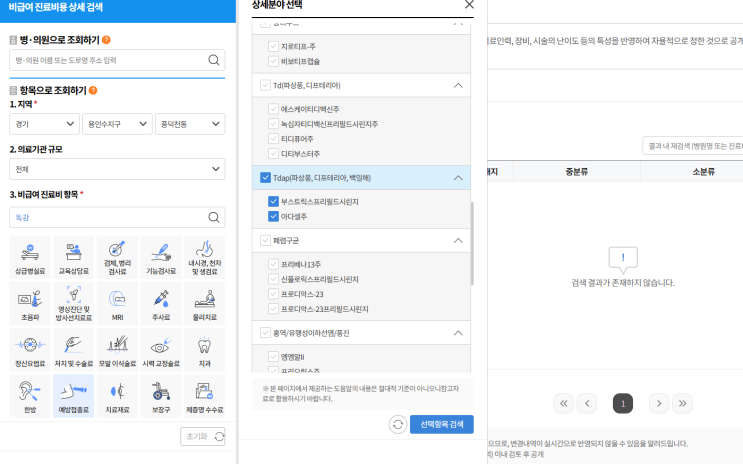
Task: Open the 의료기관 규모 전체 dropdown
Action: tap(117, 169)
